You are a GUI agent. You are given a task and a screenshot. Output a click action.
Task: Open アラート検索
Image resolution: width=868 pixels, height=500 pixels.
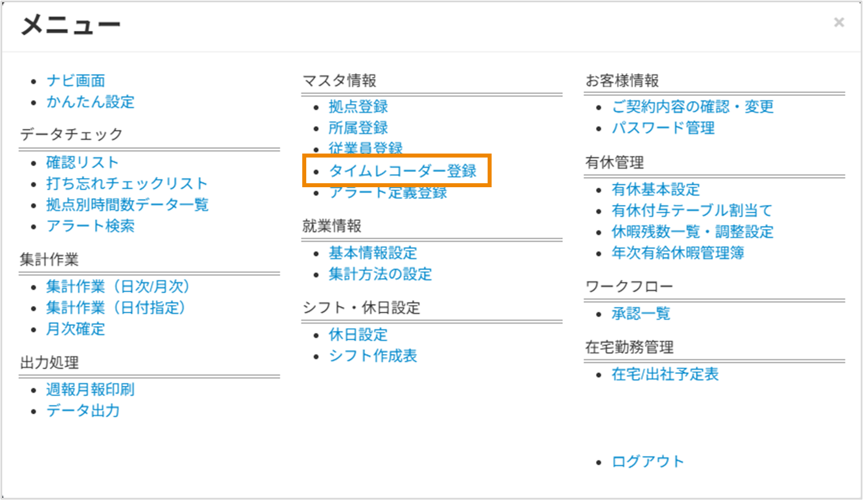pyautogui.click(x=91, y=226)
